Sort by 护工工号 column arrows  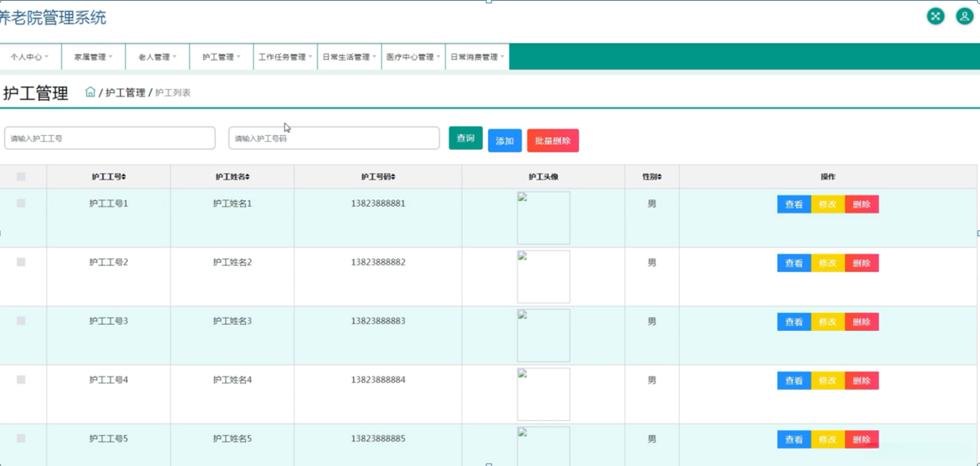coord(124,177)
